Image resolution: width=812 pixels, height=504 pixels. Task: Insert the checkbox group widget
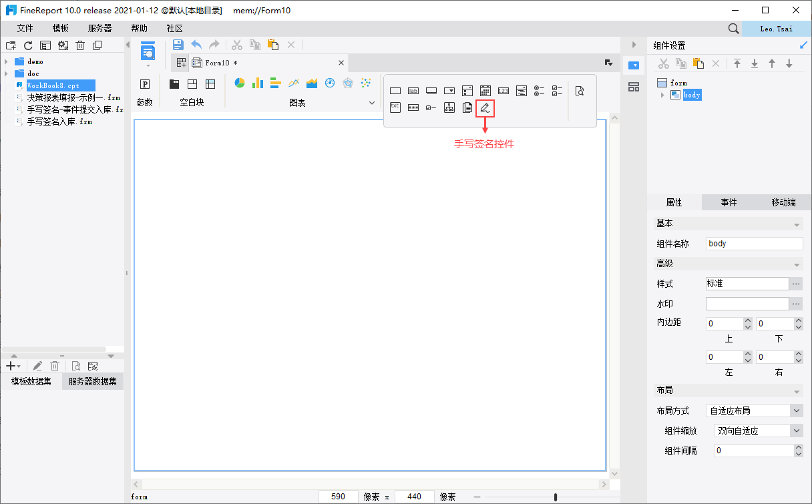point(558,91)
